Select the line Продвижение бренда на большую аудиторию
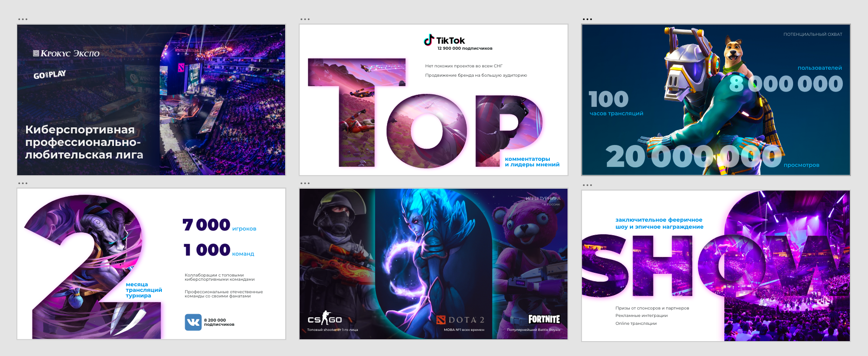 pos(476,75)
